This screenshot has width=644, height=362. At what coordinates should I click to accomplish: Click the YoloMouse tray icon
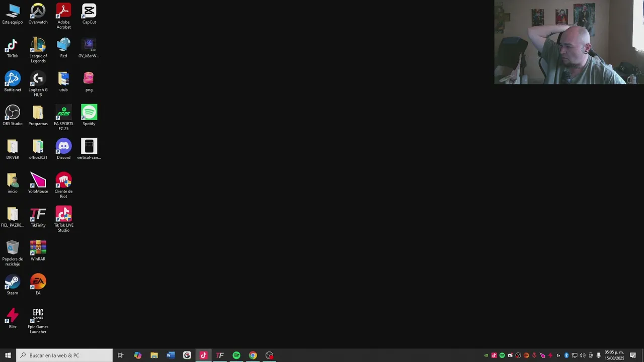point(542,355)
